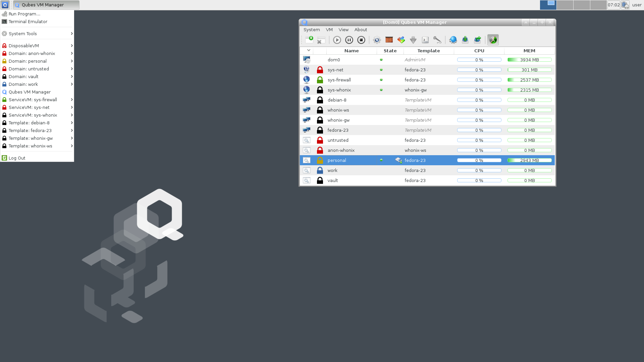Click the sort chevron in table header
Screen dimensions: 644x362
click(309, 51)
